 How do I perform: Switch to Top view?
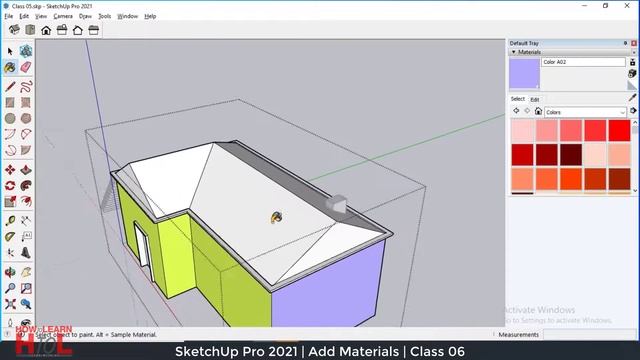click(30, 30)
